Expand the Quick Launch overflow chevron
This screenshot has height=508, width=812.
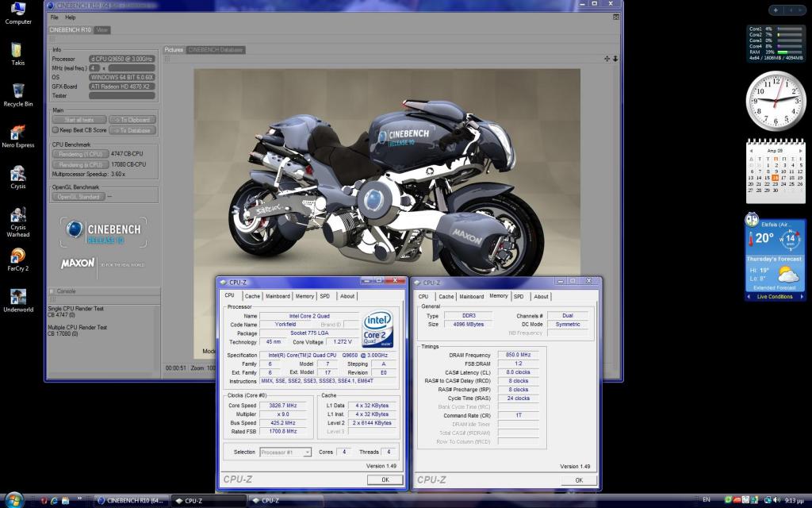click(x=80, y=499)
